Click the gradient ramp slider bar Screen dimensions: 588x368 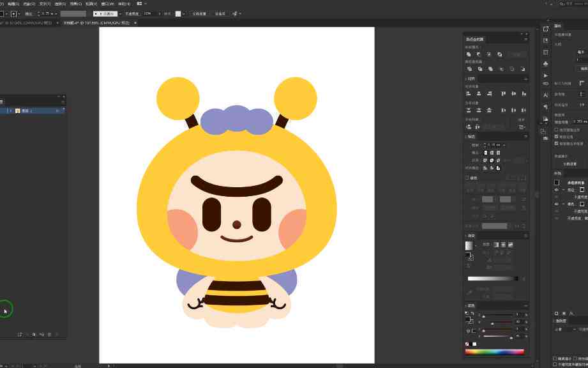493,279
